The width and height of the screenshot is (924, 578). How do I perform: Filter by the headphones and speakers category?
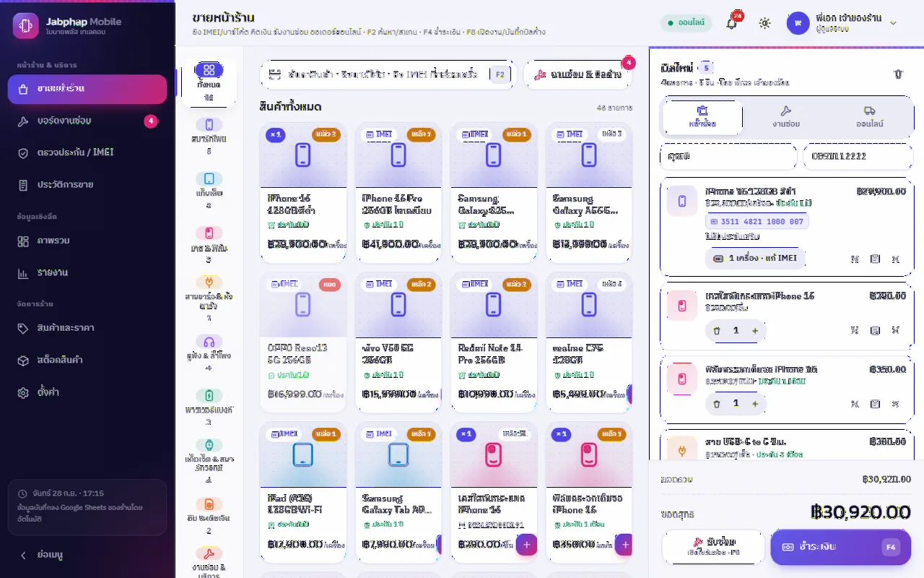coord(209,353)
